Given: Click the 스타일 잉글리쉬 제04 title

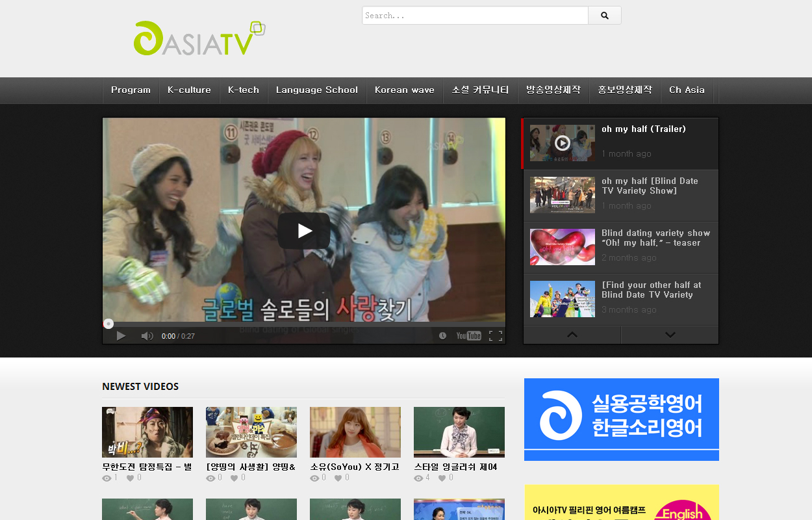Looking at the screenshot, I should click(x=455, y=467).
